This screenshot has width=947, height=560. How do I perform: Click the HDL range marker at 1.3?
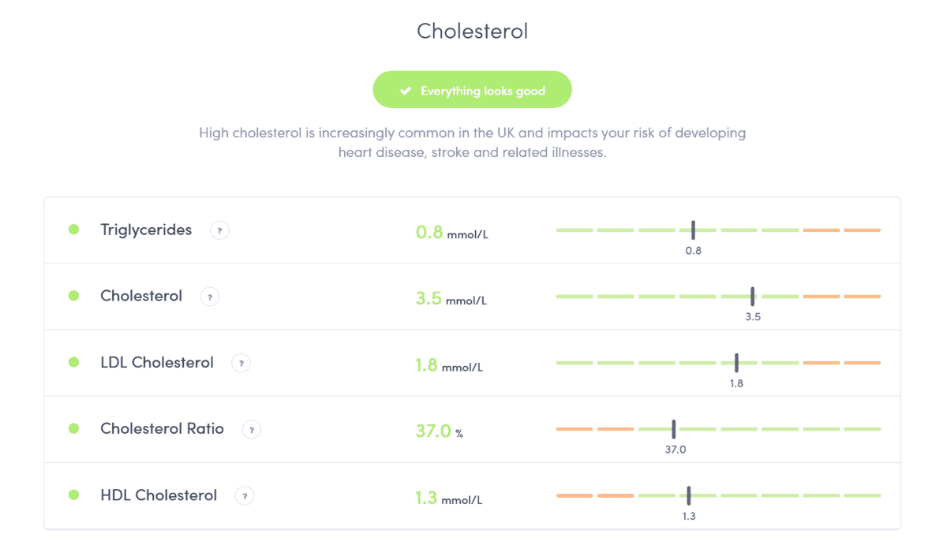tap(689, 495)
